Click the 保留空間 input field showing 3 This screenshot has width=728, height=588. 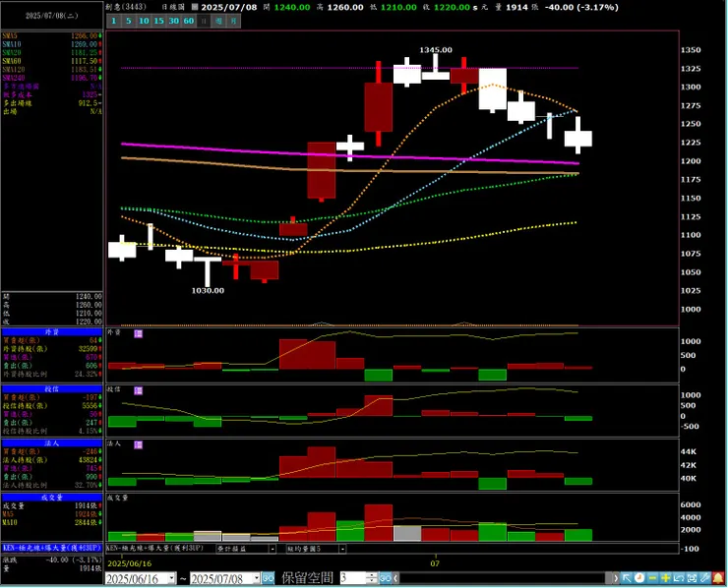[x=353, y=578]
